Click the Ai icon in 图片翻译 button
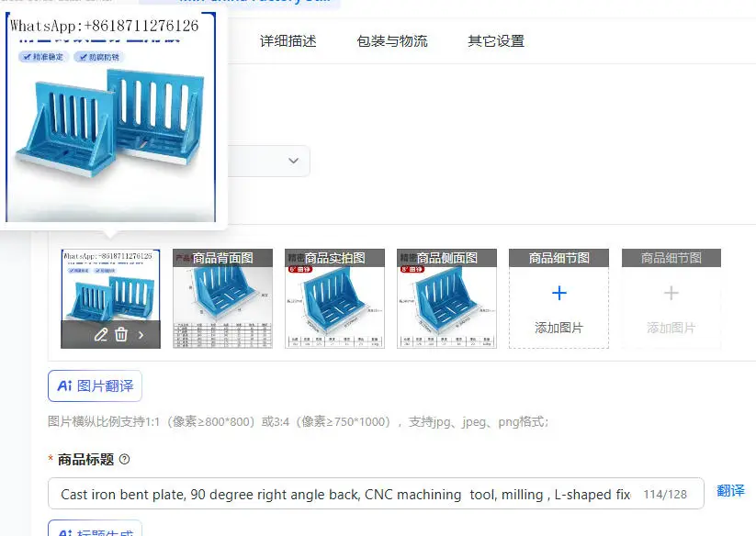Viewport: 756px width, 536px height. 64,385
